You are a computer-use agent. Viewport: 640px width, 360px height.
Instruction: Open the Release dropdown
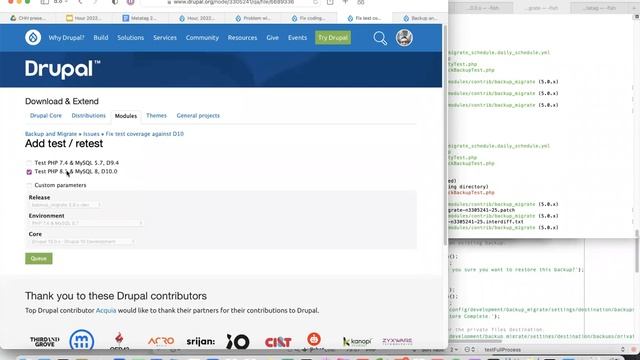coord(65,204)
